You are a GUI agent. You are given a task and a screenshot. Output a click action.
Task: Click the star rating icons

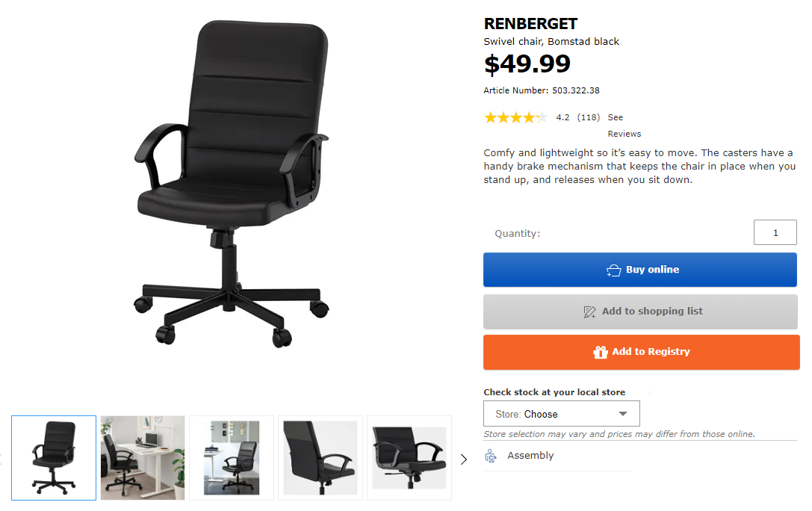515,117
